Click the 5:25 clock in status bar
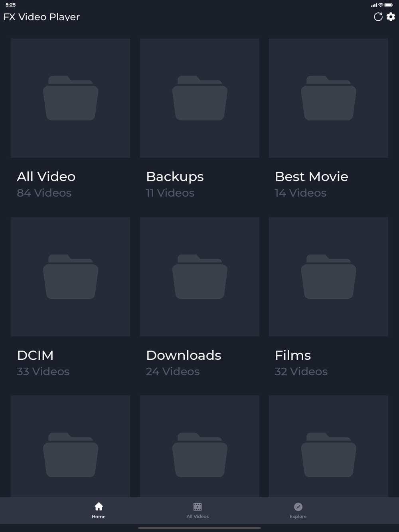399x532 pixels. [x=11, y=5]
